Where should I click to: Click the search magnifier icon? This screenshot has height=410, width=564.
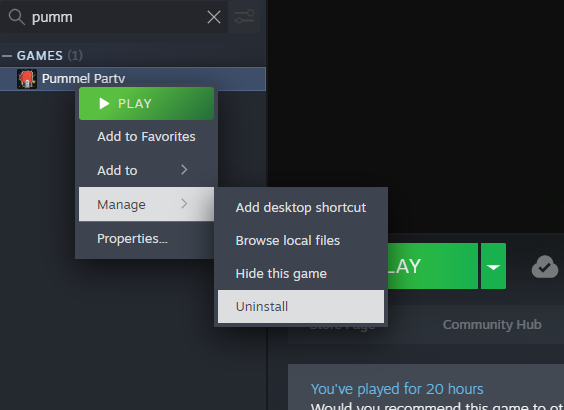tap(17, 17)
